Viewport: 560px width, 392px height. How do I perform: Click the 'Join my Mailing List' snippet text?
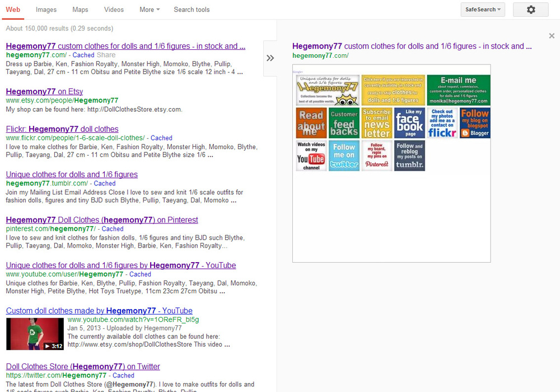pyautogui.click(x=125, y=197)
